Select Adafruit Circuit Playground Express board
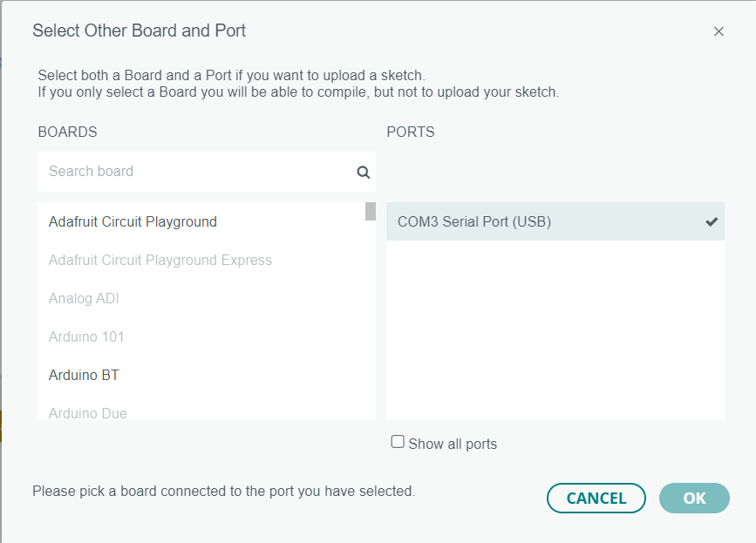The height and width of the screenshot is (543, 756). point(160,260)
